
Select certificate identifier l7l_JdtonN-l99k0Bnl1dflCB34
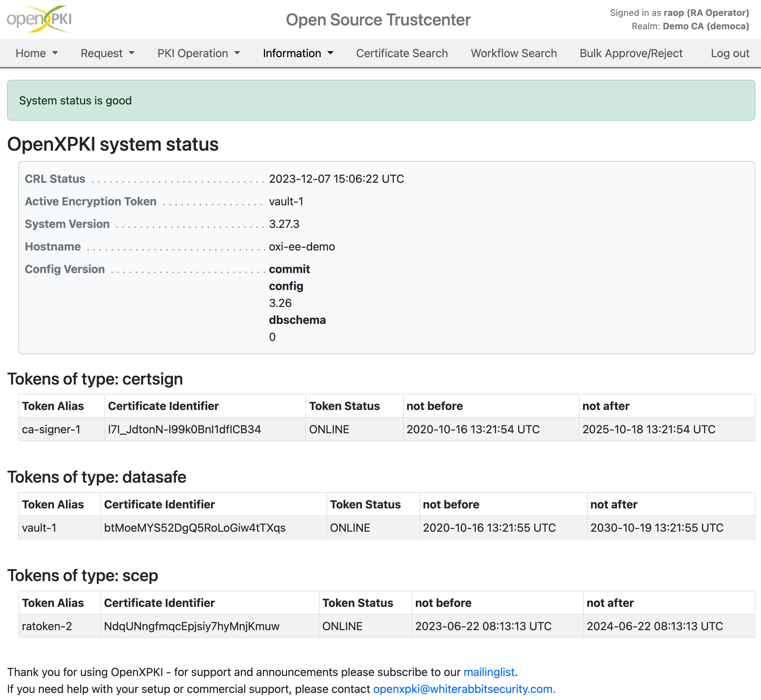185,429
